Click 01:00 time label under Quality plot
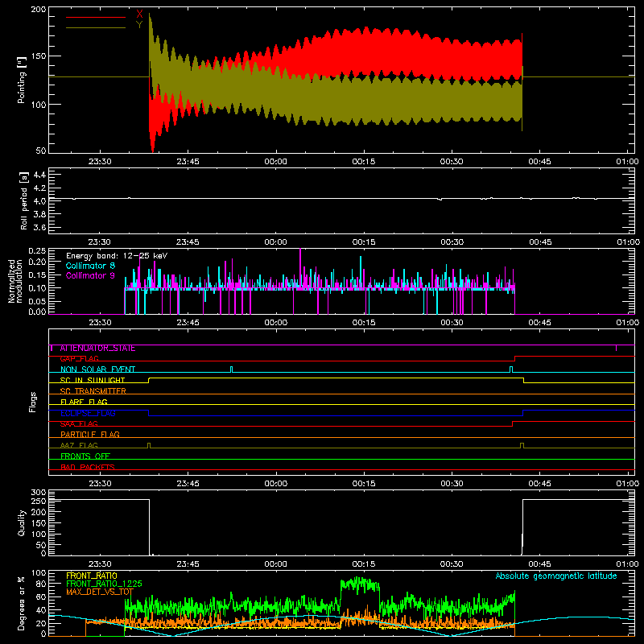The height and width of the screenshot is (644, 644). tap(628, 564)
